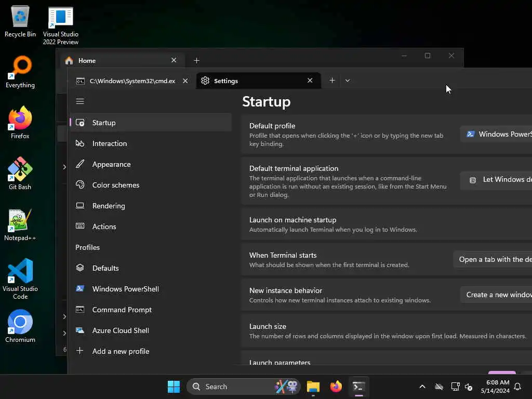Screen dimensions: 532x399
Task: Open Firefox from the taskbar
Action: 336,387
